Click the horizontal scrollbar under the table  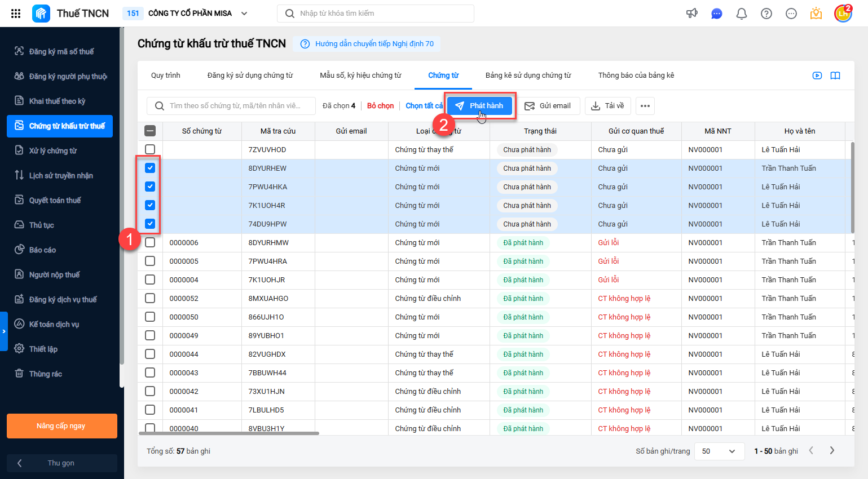(x=229, y=433)
